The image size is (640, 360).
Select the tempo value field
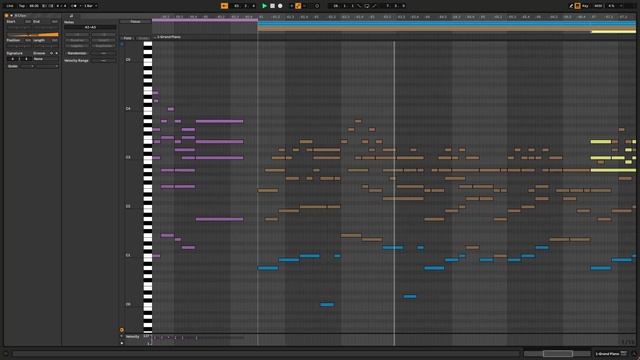(34, 6)
